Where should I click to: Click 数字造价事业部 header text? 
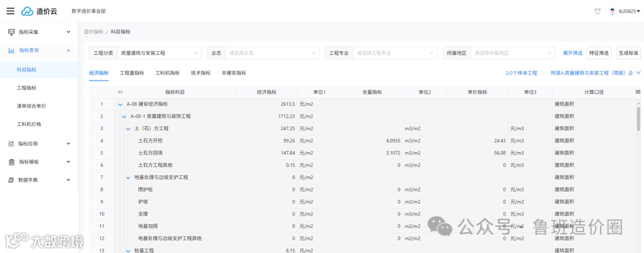click(x=88, y=11)
